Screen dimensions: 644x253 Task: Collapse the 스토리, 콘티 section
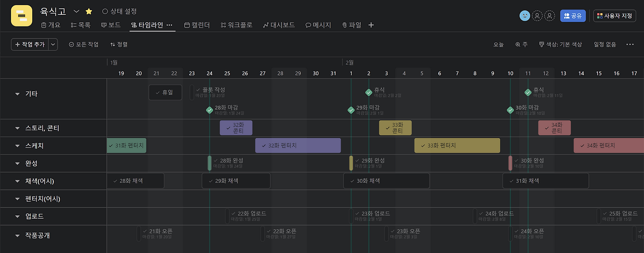tap(18, 128)
